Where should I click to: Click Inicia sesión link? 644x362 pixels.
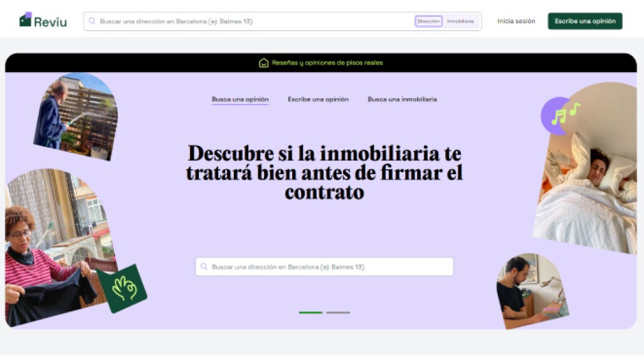516,21
